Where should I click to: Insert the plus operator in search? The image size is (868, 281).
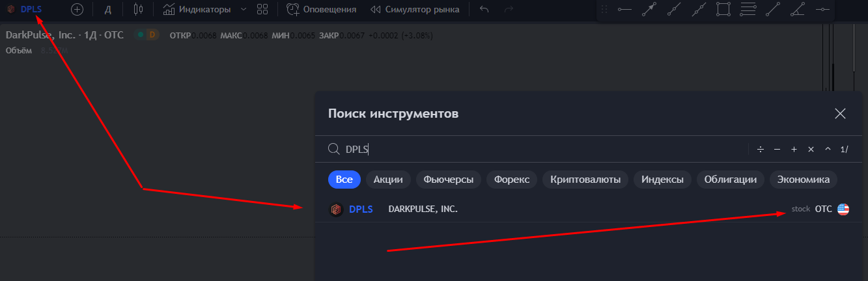(794, 150)
